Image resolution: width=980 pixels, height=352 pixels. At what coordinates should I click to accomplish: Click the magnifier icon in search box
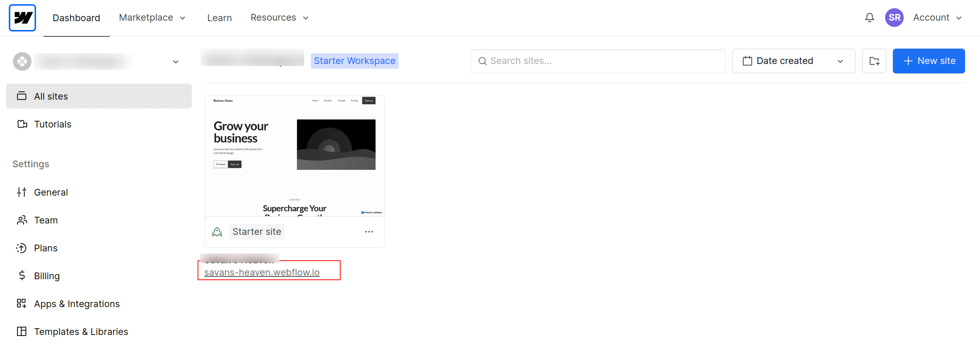click(x=483, y=61)
